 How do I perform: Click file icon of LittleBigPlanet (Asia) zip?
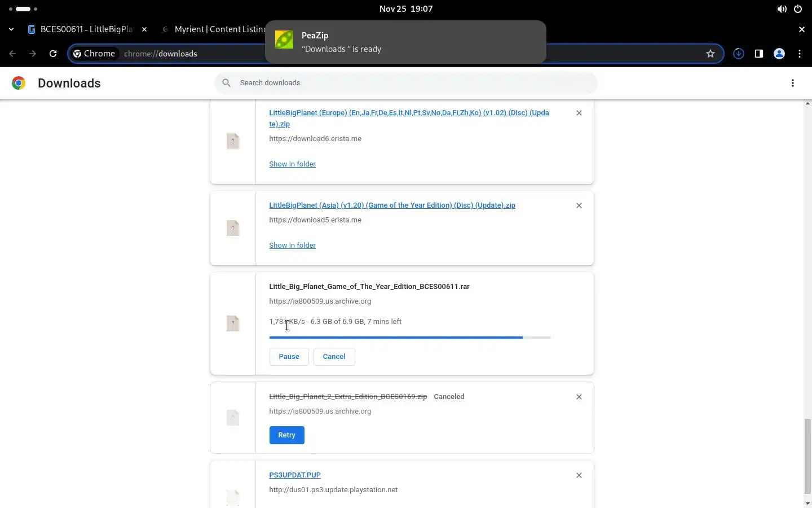233,228
